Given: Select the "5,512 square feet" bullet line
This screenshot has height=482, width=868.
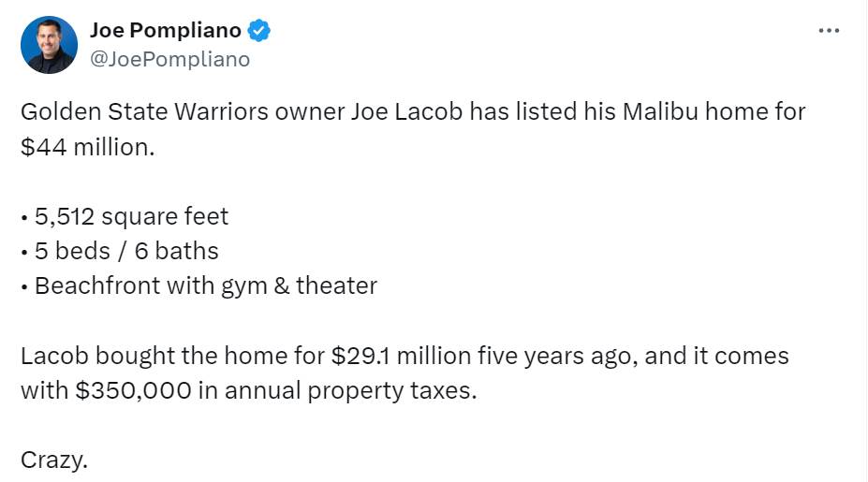Looking at the screenshot, I should [131, 216].
